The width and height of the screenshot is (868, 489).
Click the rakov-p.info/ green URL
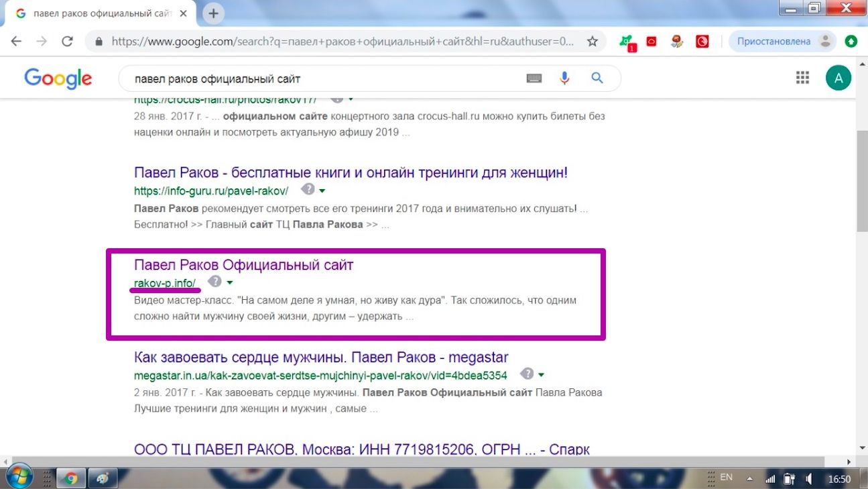165,283
